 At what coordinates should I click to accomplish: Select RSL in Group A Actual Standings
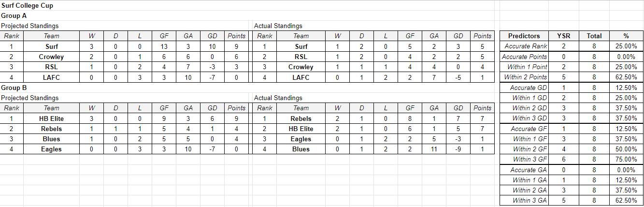[301, 57]
